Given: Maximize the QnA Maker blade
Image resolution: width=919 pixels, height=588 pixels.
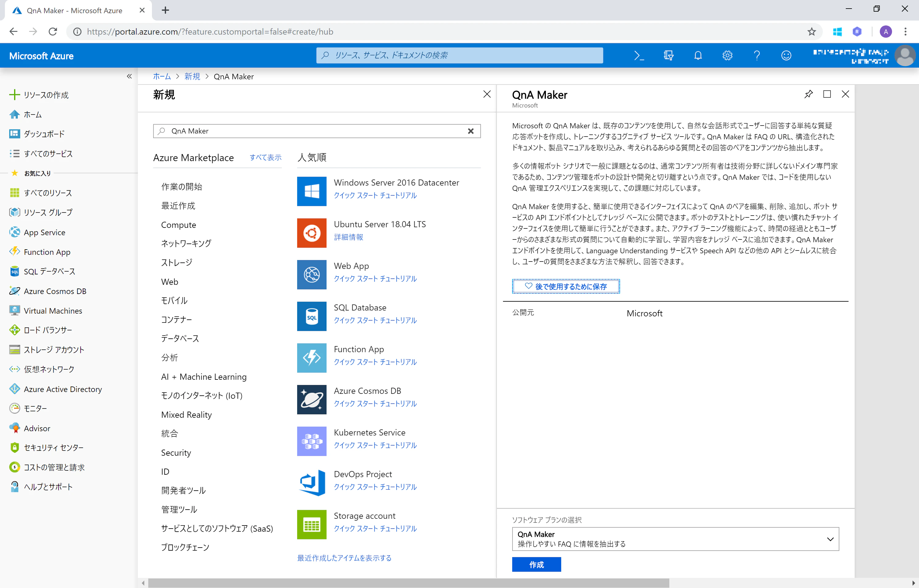Looking at the screenshot, I should (827, 94).
